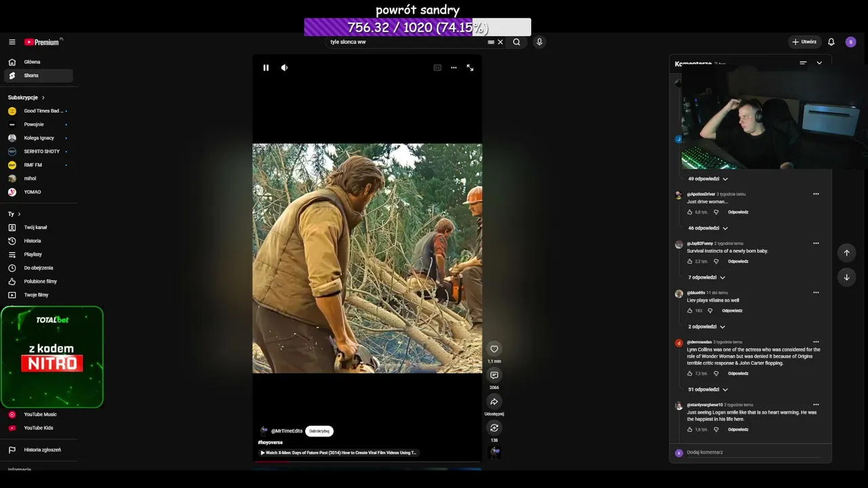The width and height of the screenshot is (868, 488).
Task: Reply to the @blue69x comment via Odpowiedz
Action: point(732,310)
